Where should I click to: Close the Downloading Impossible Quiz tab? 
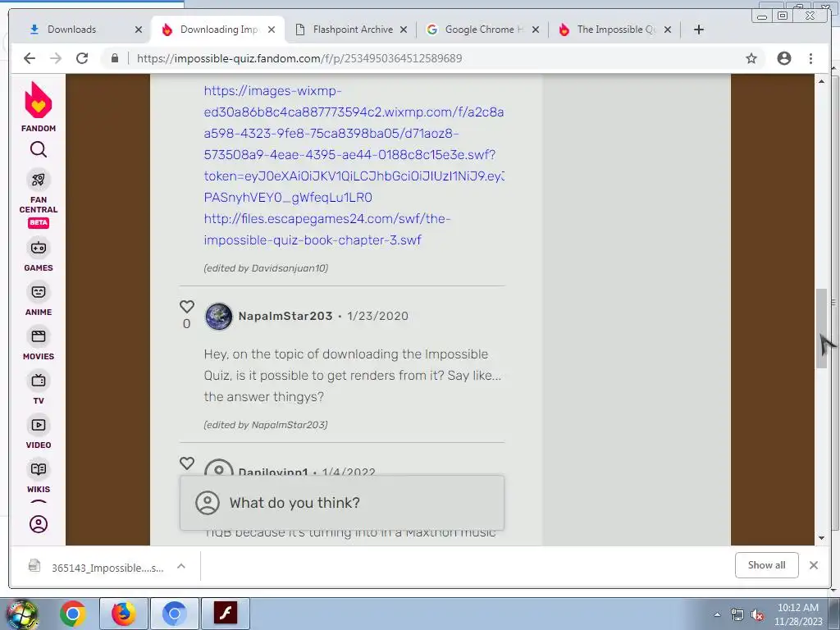point(271,30)
